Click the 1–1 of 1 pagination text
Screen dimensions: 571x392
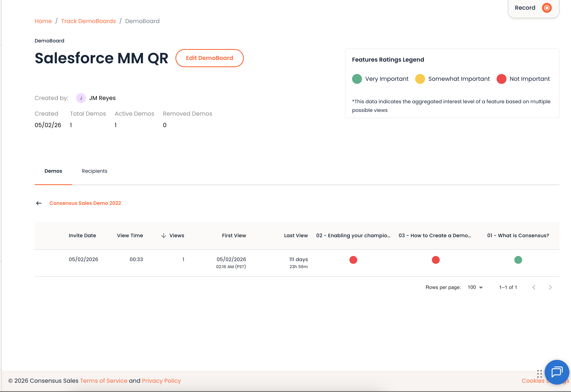[508, 287]
